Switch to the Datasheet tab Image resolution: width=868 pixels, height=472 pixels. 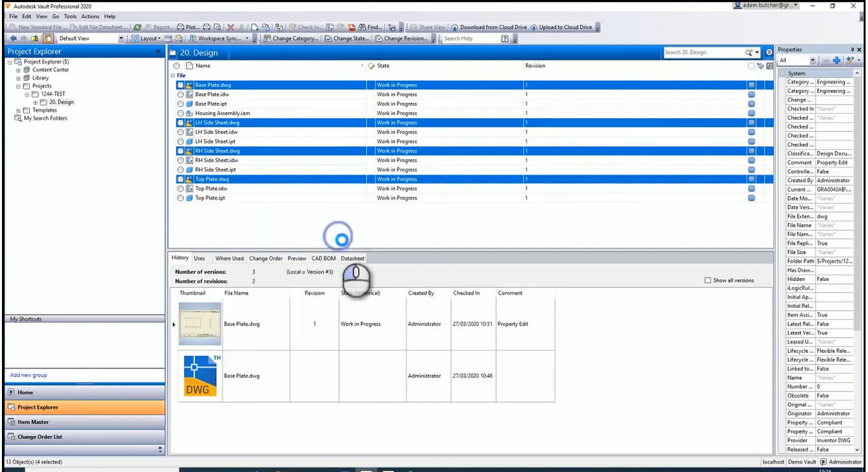pos(353,258)
